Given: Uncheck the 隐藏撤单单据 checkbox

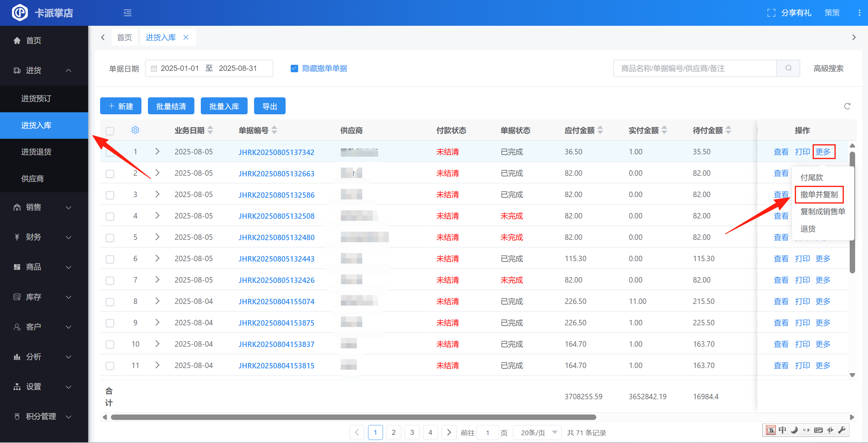Looking at the screenshot, I should click(x=294, y=69).
